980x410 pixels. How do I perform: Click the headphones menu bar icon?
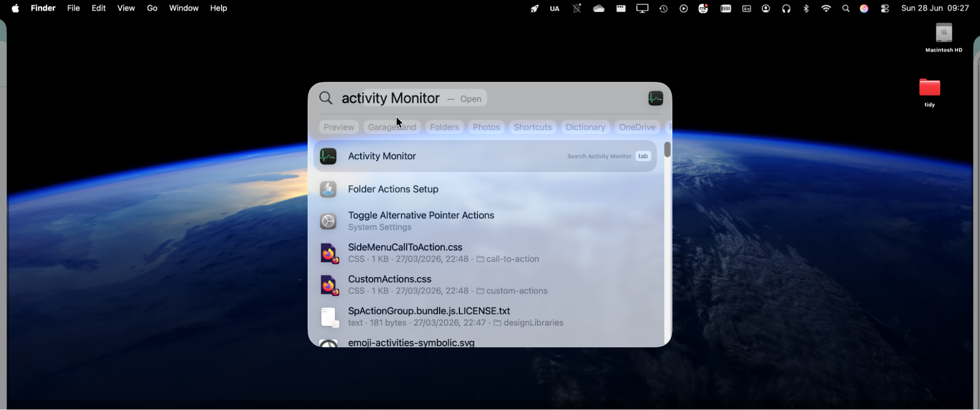[786, 8]
